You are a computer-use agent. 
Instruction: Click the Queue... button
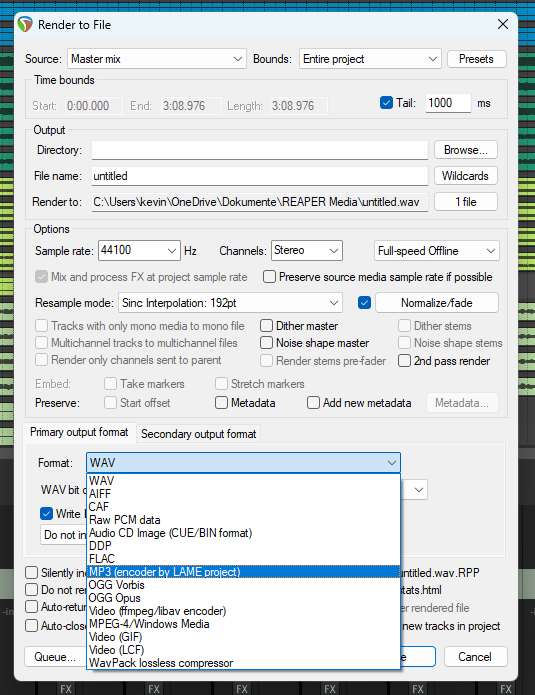[x=55, y=656]
